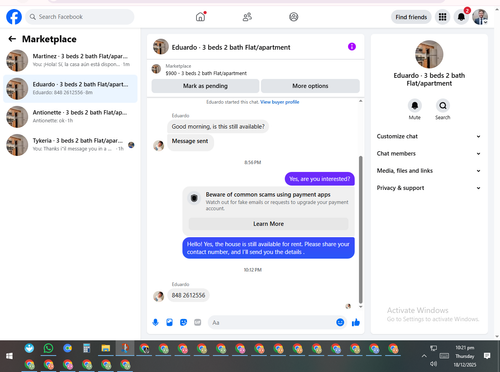
Task: Open the taskbar clock showing 10:21 pm
Action: point(465,356)
